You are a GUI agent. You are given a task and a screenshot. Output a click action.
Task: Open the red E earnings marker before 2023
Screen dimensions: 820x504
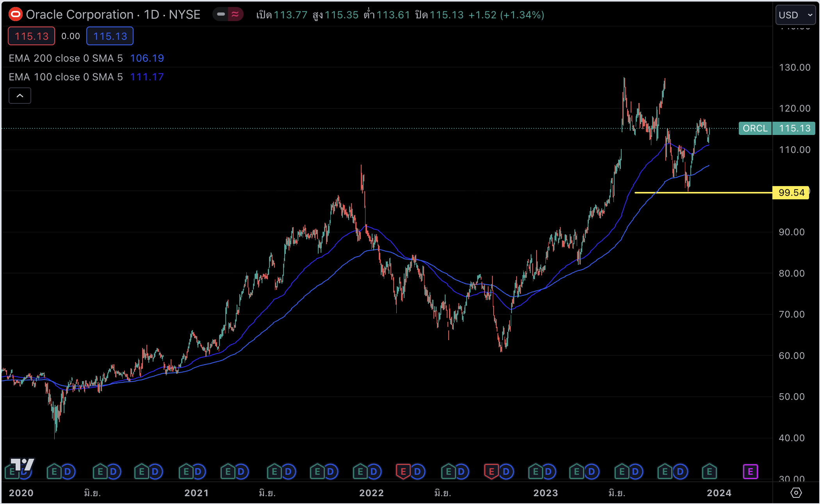click(x=492, y=472)
